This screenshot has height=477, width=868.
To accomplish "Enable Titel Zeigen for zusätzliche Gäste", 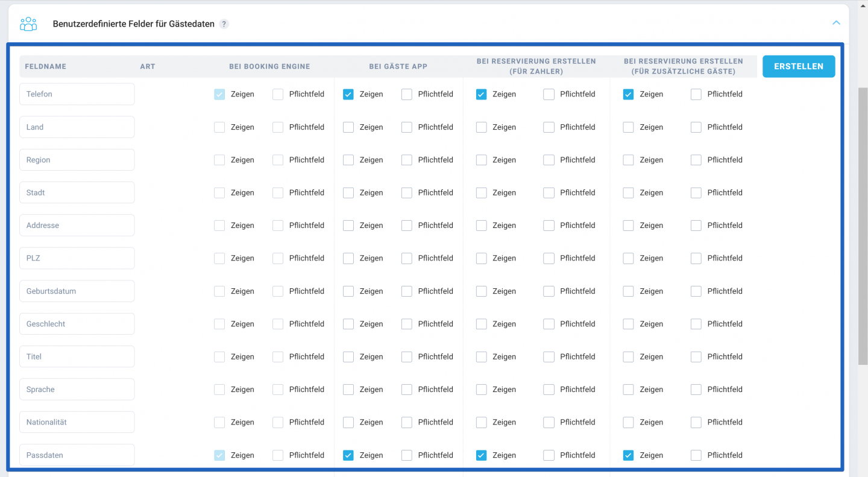I will 628,356.
